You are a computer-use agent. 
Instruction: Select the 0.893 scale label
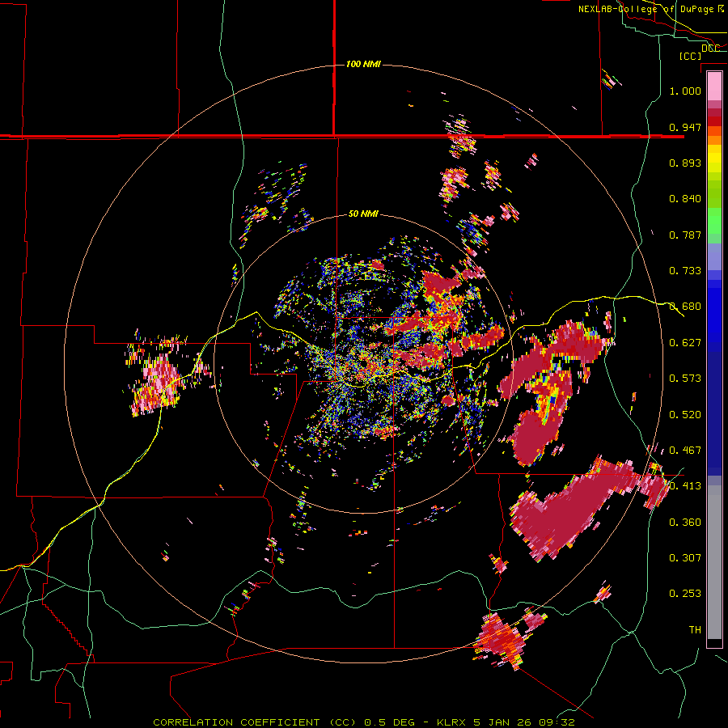click(685, 163)
